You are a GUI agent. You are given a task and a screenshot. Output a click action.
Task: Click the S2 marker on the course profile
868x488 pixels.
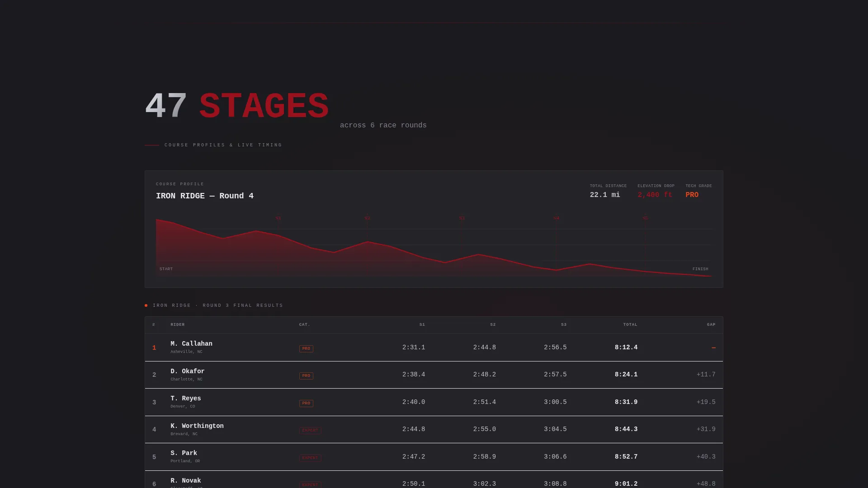pos(367,218)
